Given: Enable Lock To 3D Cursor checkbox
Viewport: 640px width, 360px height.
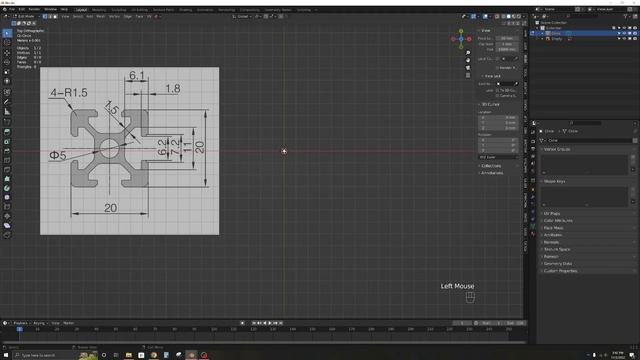Looking at the screenshot, I should pyautogui.click(x=497, y=90).
